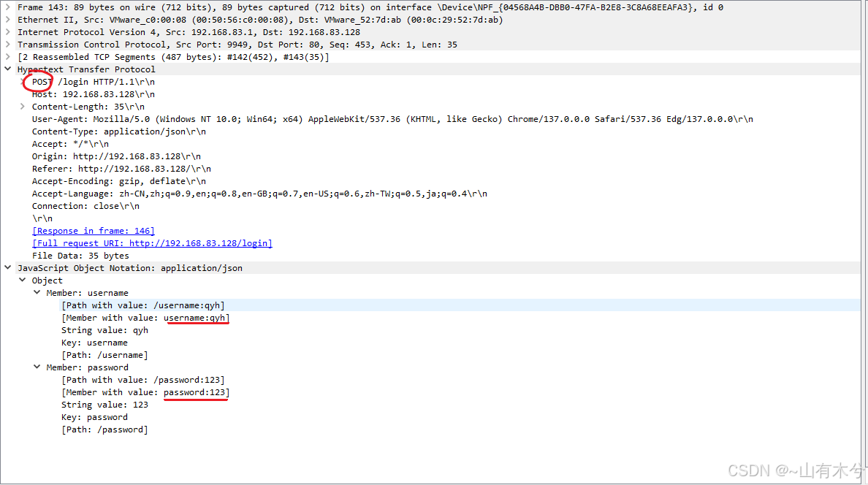Expand the Ethernet II row

(8, 20)
